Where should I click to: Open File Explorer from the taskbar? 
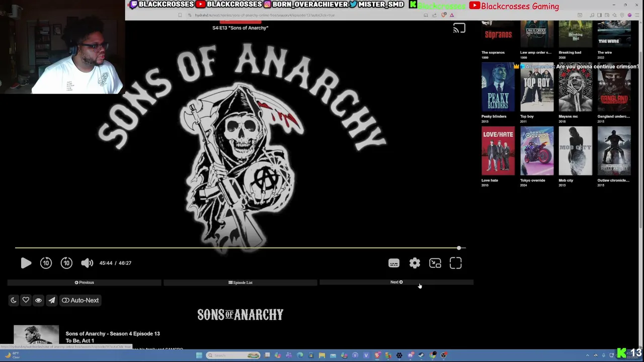pyautogui.click(x=322, y=355)
